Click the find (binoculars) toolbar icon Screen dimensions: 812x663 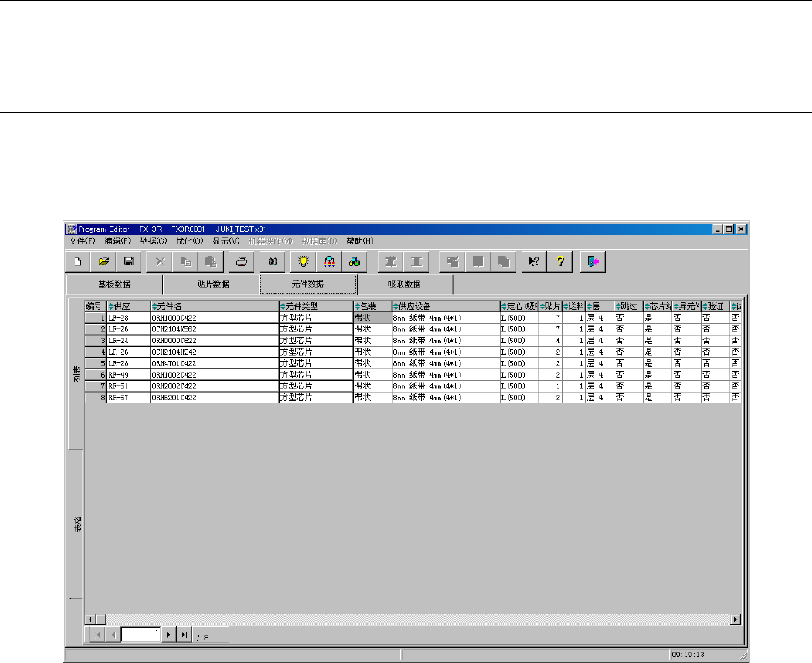point(272,261)
